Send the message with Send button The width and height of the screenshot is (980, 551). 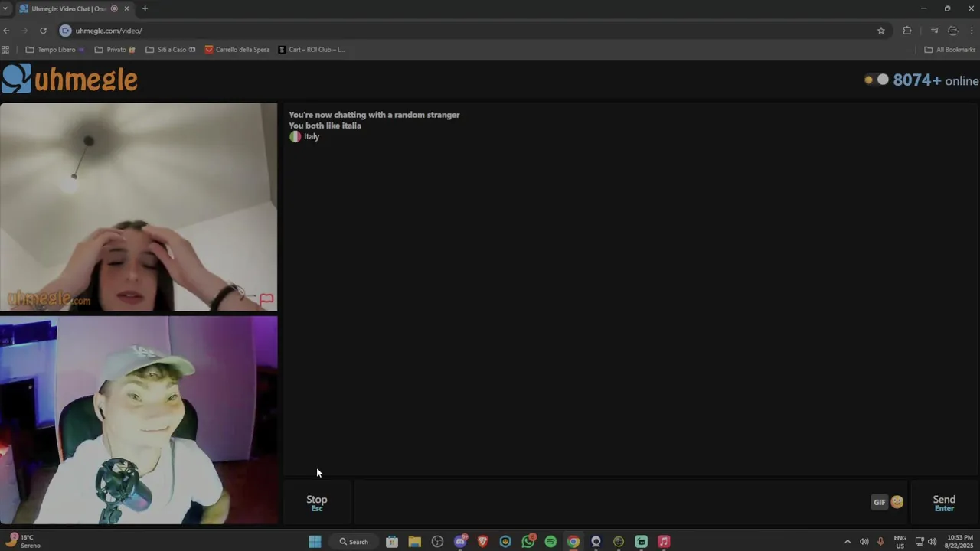(x=944, y=502)
